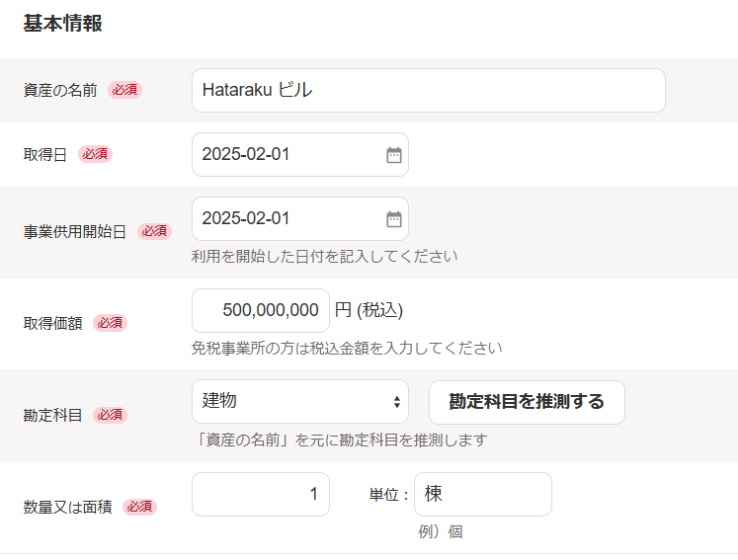Click the 取得価額 label
The width and height of the screenshot is (738, 560).
(52, 323)
